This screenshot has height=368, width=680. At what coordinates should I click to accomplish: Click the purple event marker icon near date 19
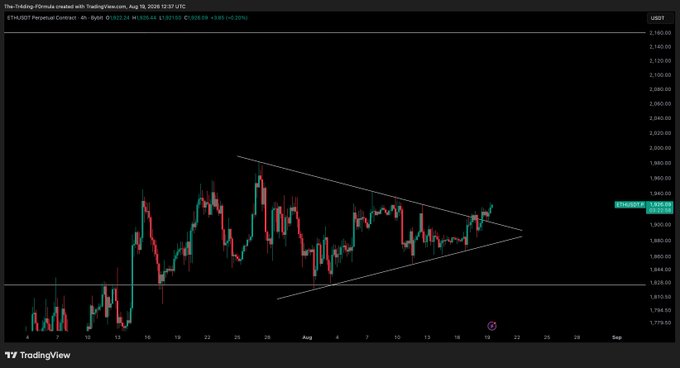coord(492,326)
